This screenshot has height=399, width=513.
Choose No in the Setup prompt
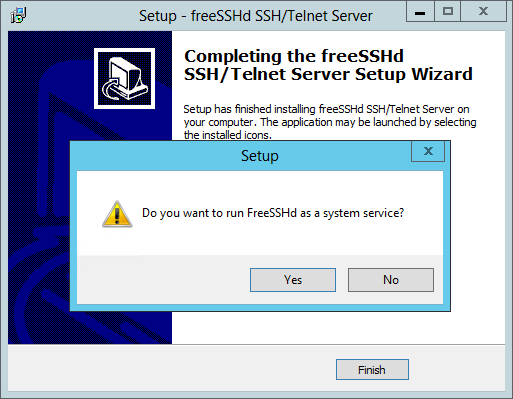pyautogui.click(x=391, y=280)
